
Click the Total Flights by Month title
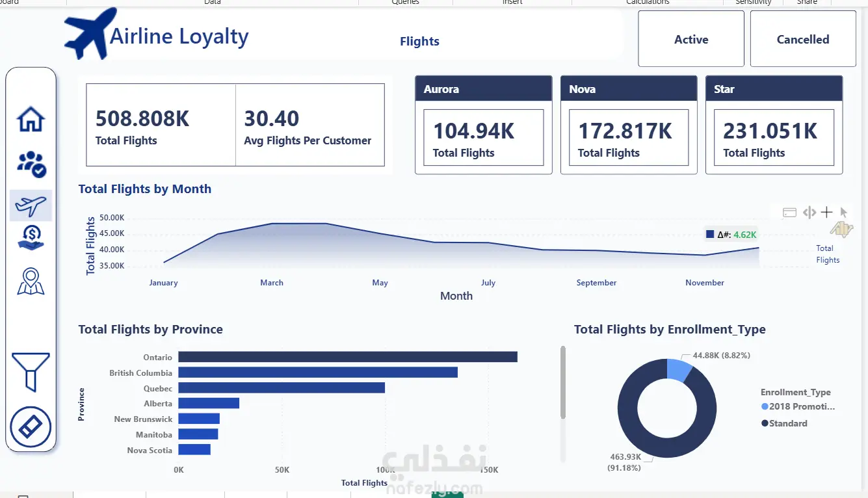(144, 189)
